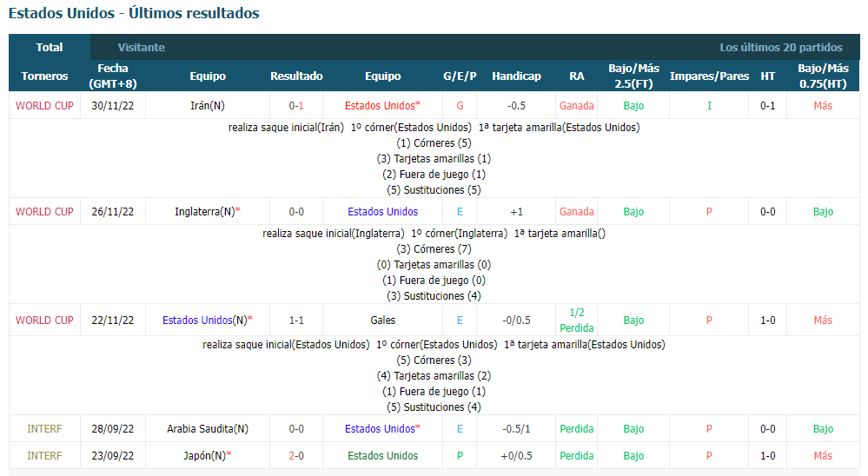Click the handicap value -0/0.5
The image size is (868, 476).
point(516,320)
